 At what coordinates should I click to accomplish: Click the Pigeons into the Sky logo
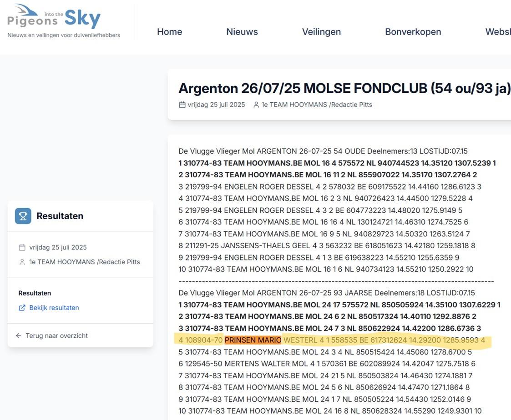(x=54, y=18)
